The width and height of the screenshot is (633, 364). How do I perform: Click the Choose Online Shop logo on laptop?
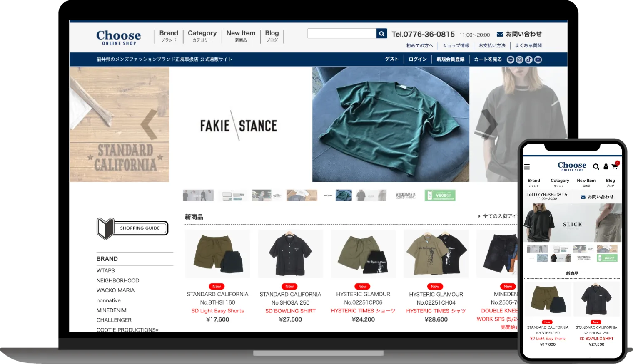119,37
